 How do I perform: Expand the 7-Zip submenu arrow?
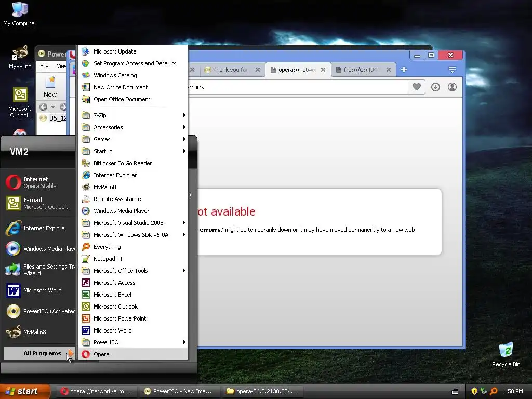click(x=184, y=115)
